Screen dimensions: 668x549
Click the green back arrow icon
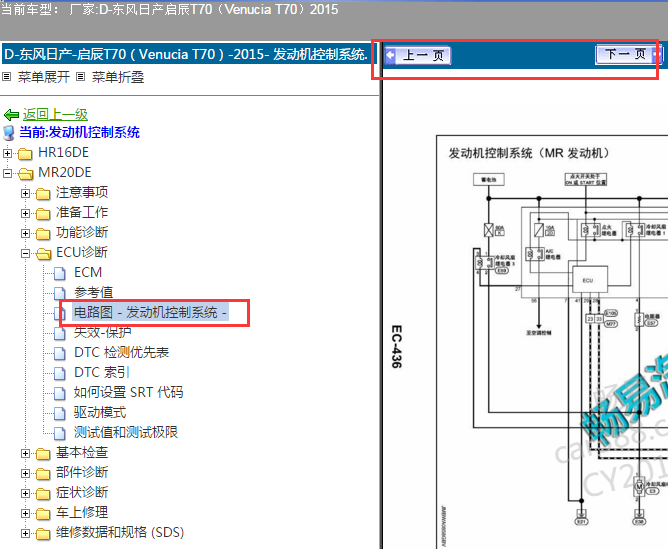(12, 115)
